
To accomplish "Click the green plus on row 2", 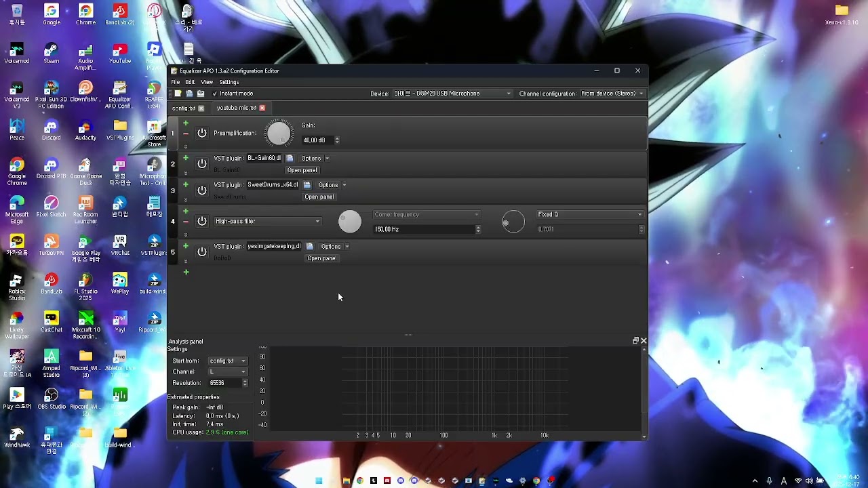I will click(186, 158).
